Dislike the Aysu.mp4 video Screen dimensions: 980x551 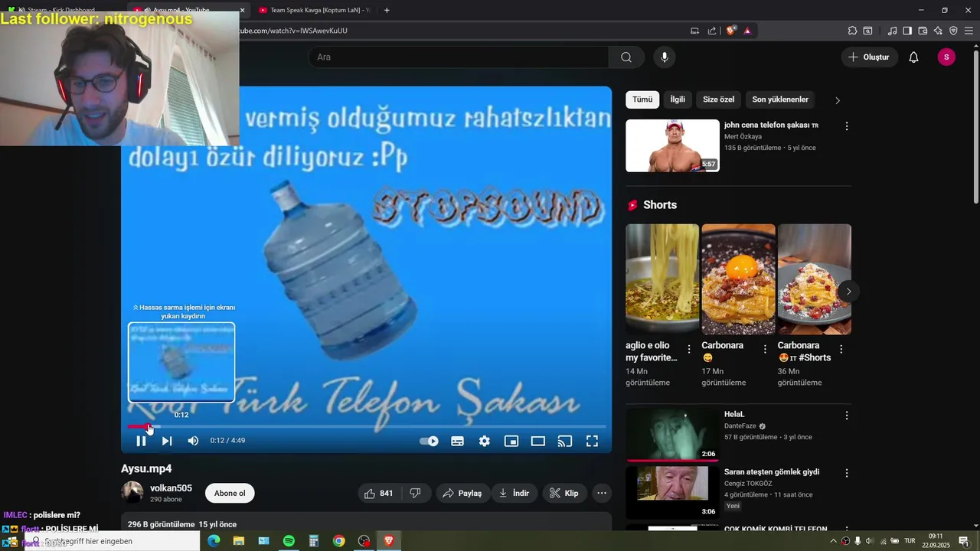[x=415, y=494]
